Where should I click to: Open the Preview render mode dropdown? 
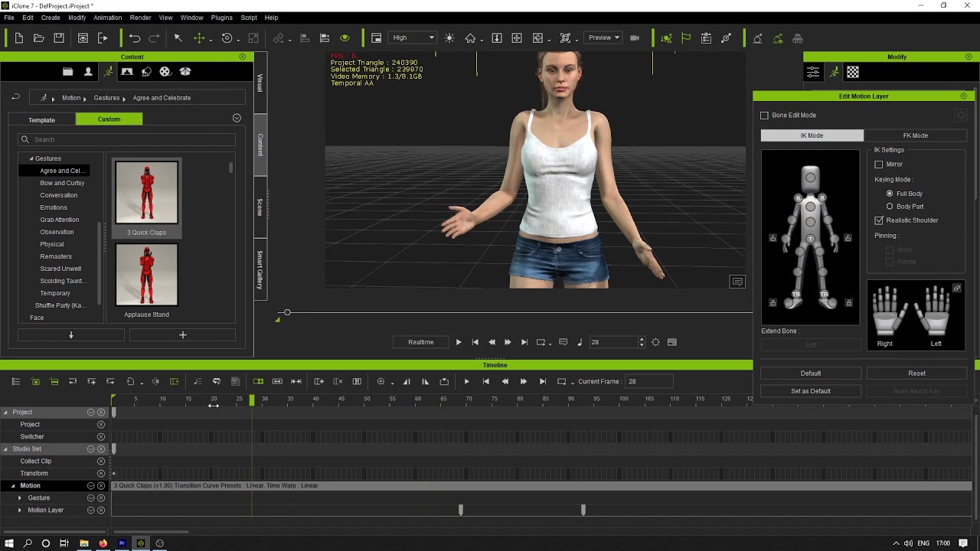(604, 38)
